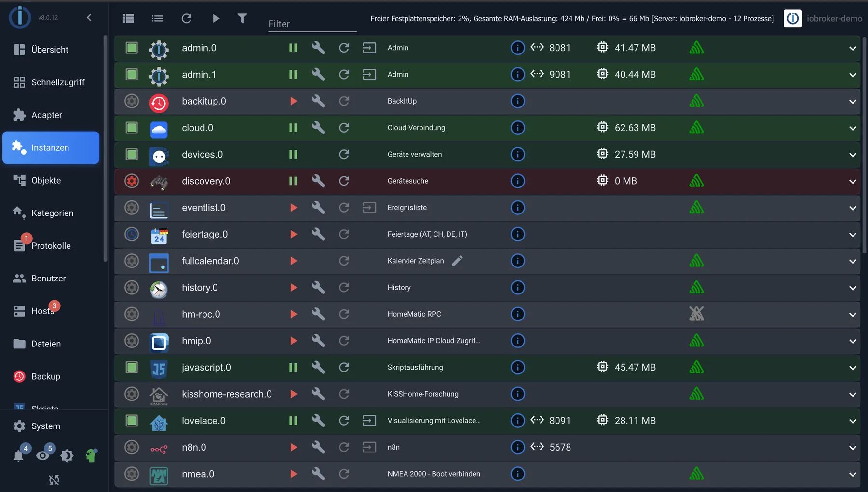
Task: Pause the cloud.0 instance
Action: point(293,128)
